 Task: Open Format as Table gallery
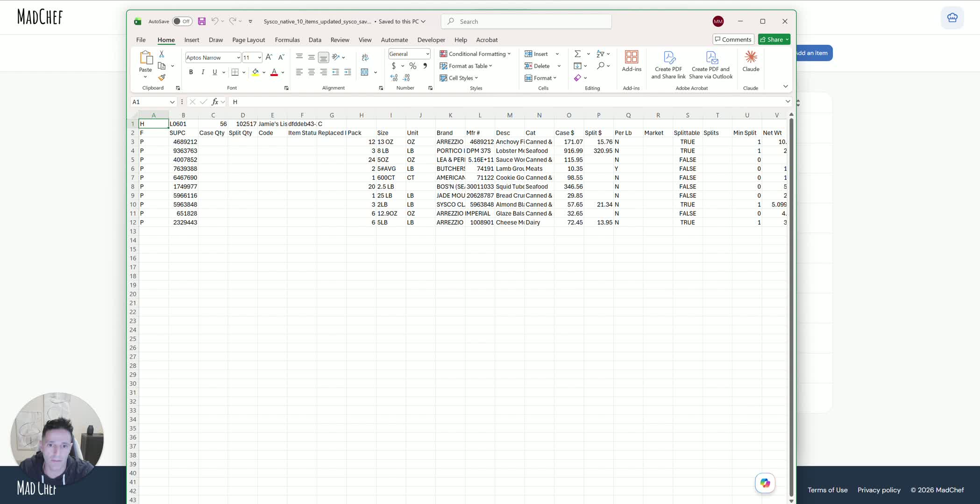coord(466,66)
